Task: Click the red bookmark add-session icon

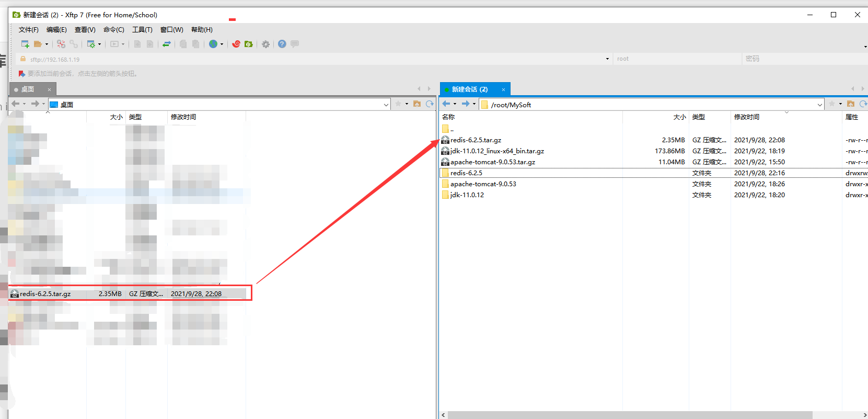Action: (x=22, y=74)
